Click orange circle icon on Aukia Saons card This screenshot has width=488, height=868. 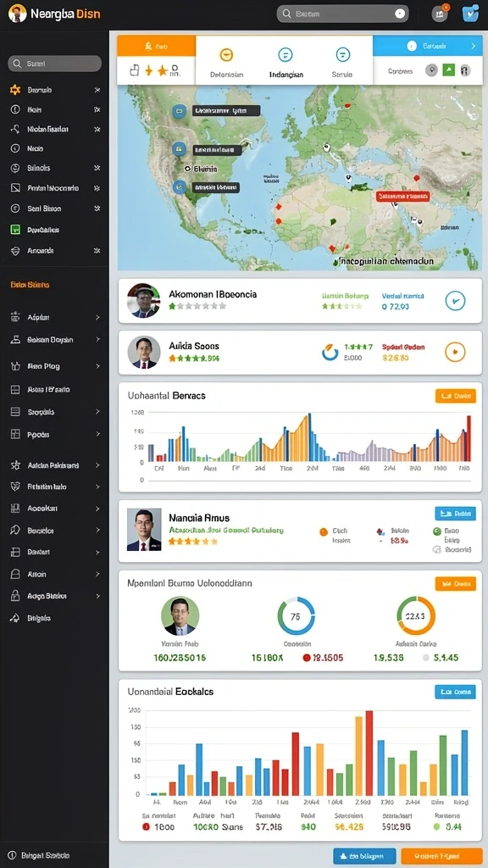point(455,352)
